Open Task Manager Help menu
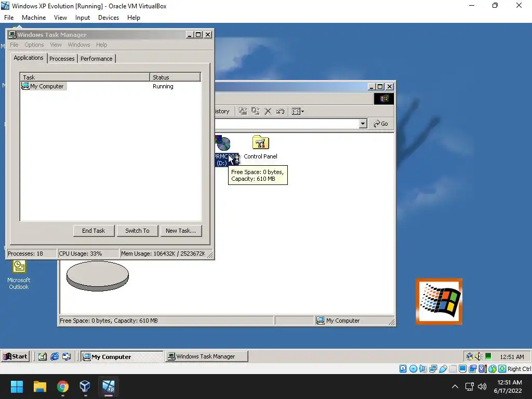The image size is (532, 399). pos(101,45)
